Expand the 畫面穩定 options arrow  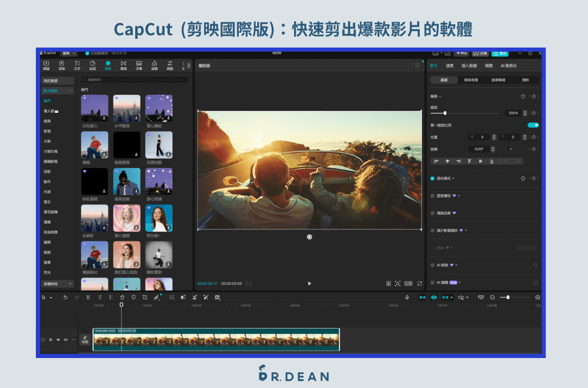pyautogui.click(x=459, y=196)
